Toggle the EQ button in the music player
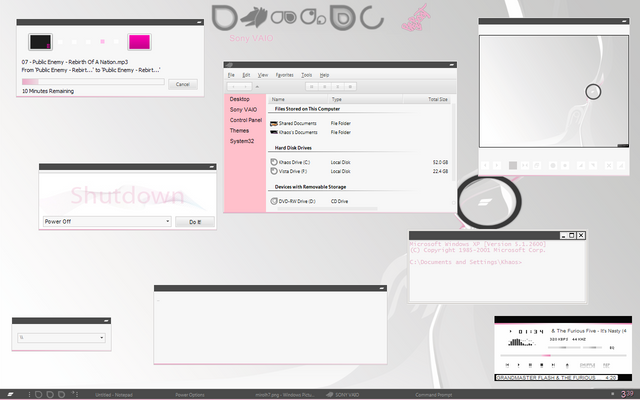The width and height of the screenshot is (640, 400). coord(612,348)
